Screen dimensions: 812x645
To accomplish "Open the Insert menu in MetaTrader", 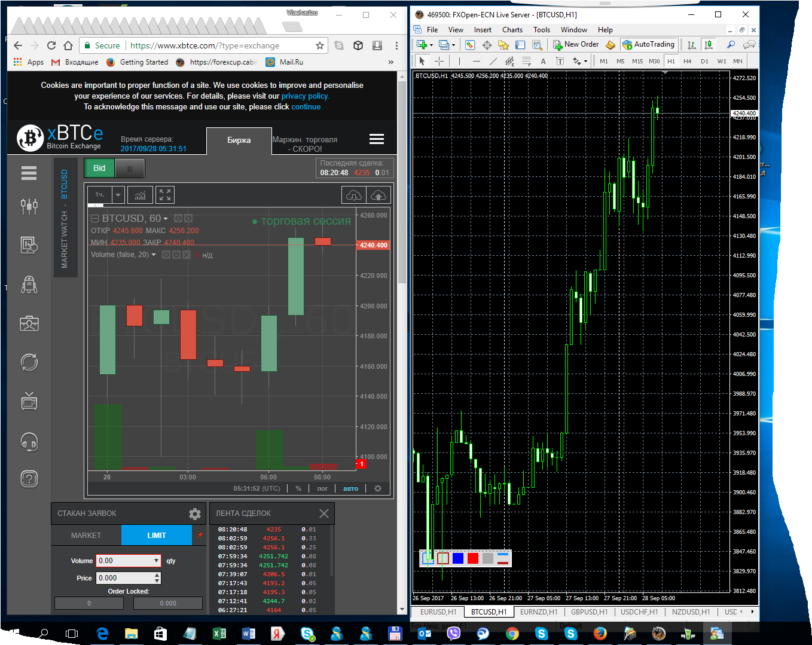I will [x=483, y=30].
